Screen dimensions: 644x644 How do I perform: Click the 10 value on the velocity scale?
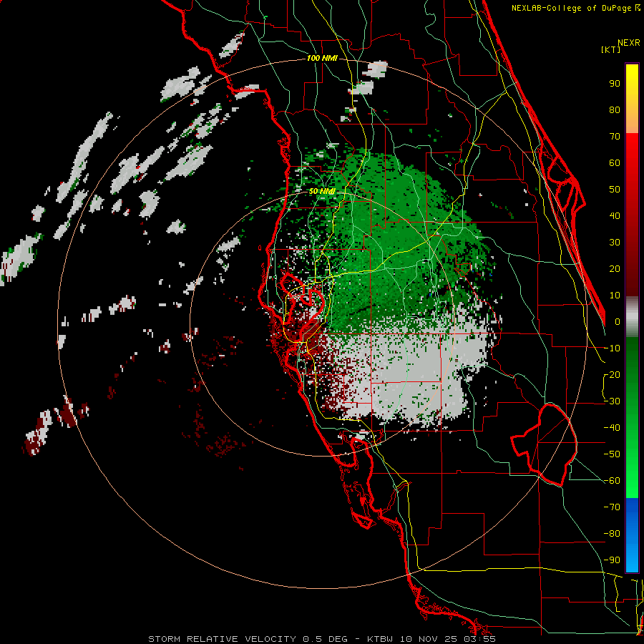615,296
